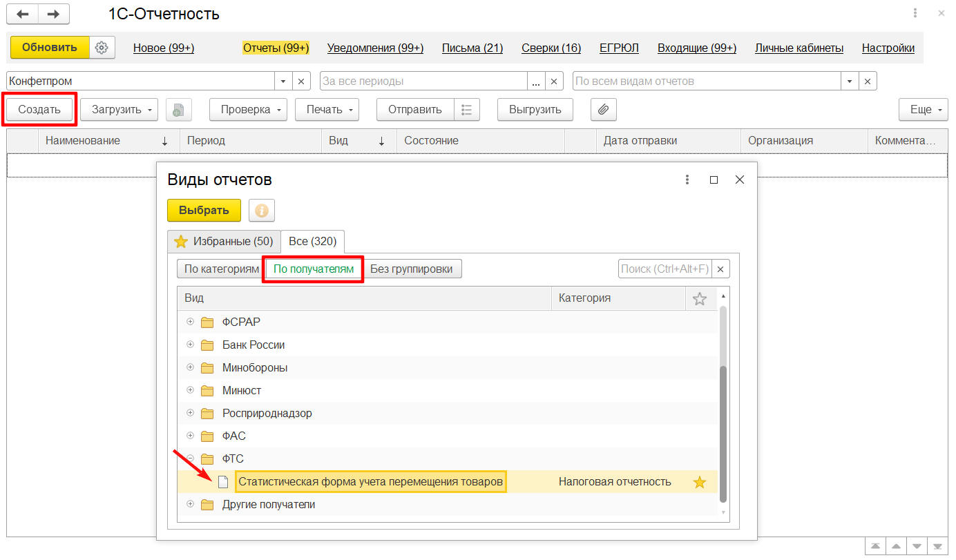Expand the Другие получатели folder
The height and width of the screenshot is (560, 956).
pos(190,504)
